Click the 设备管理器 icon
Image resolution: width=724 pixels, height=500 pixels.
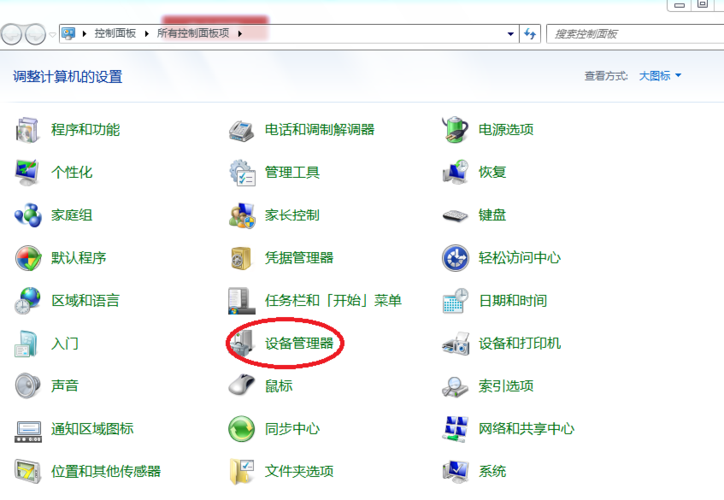pos(242,343)
